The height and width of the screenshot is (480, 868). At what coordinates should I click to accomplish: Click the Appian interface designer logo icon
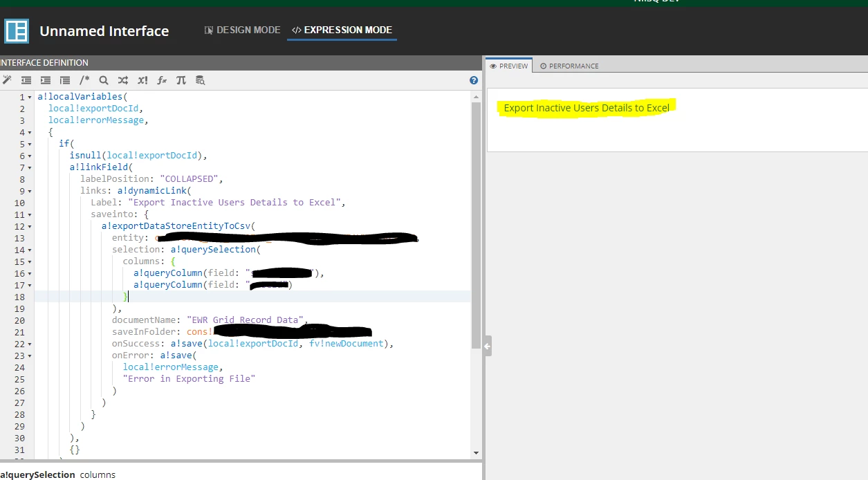click(16, 31)
